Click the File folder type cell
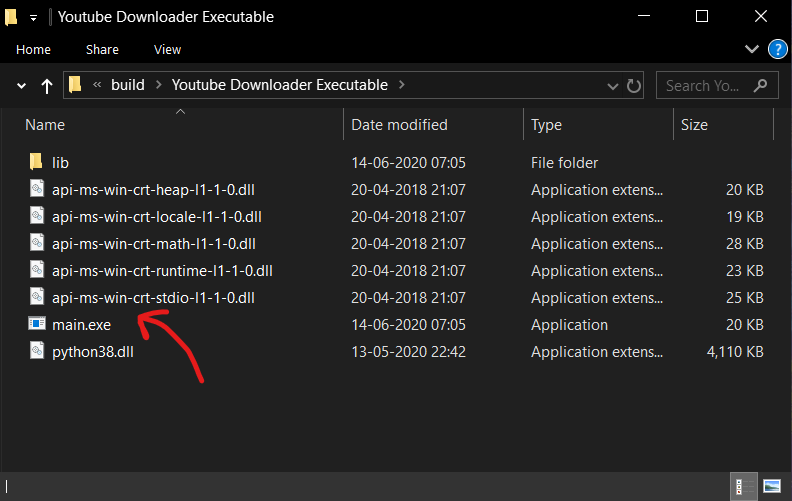The width and height of the screenshot is (792, 501). coord(564,163)
